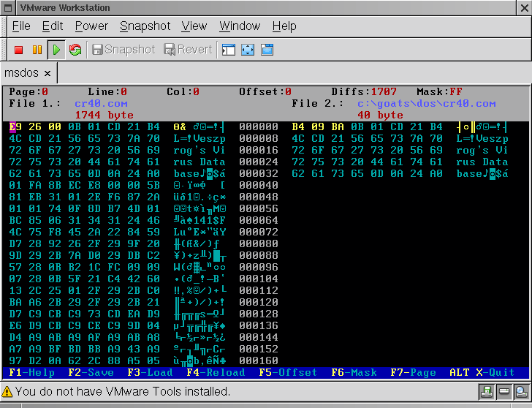
Task: Open the Snapshot menu
Action: click(x=145, y=26)
